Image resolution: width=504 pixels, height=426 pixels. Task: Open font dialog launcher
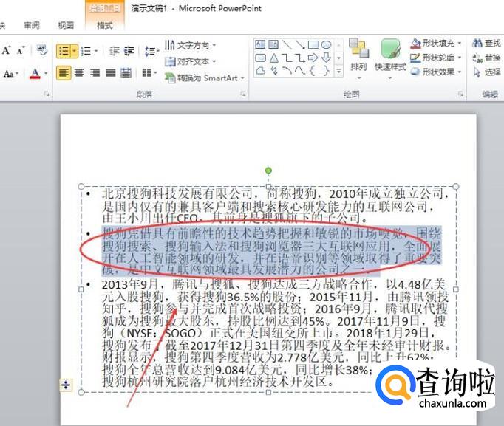[x=47, y=94]
